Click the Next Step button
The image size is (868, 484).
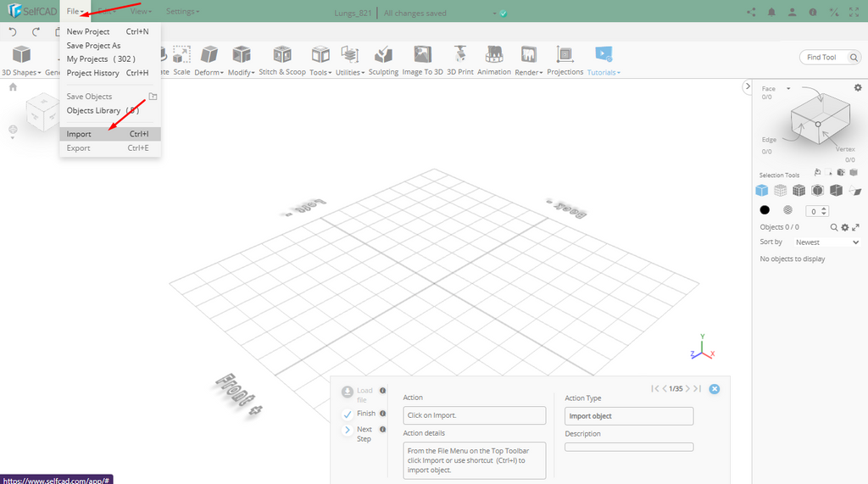click(358, 434)
